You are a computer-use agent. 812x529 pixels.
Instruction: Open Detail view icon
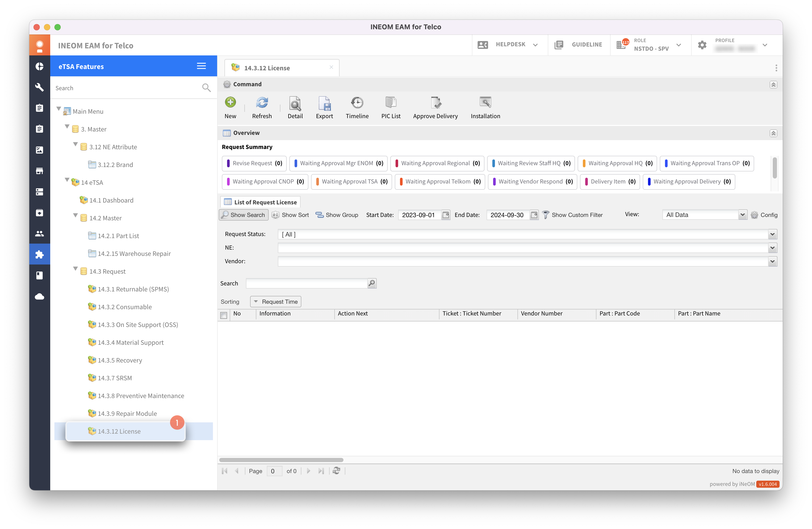[295, 103]
